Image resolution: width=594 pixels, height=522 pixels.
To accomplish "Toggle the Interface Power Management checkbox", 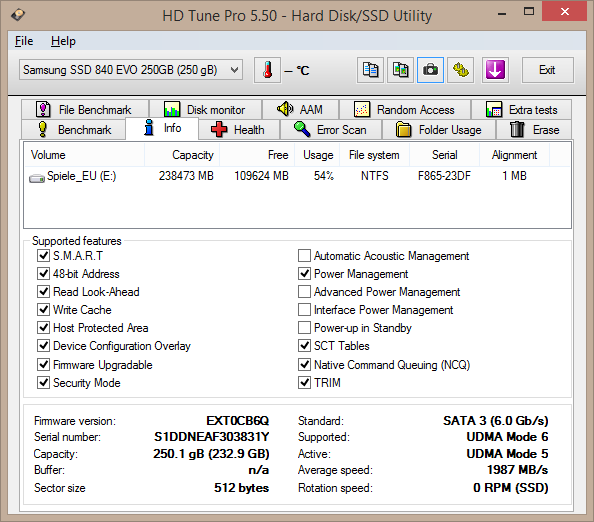I will coord(304,309).
